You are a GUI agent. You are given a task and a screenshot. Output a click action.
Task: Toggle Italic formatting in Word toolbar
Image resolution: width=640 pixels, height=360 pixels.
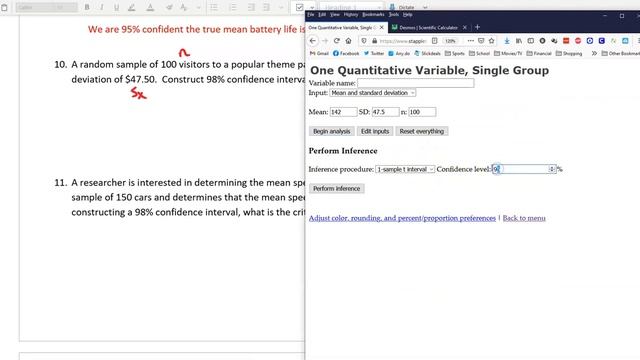(x=102, y=7)
